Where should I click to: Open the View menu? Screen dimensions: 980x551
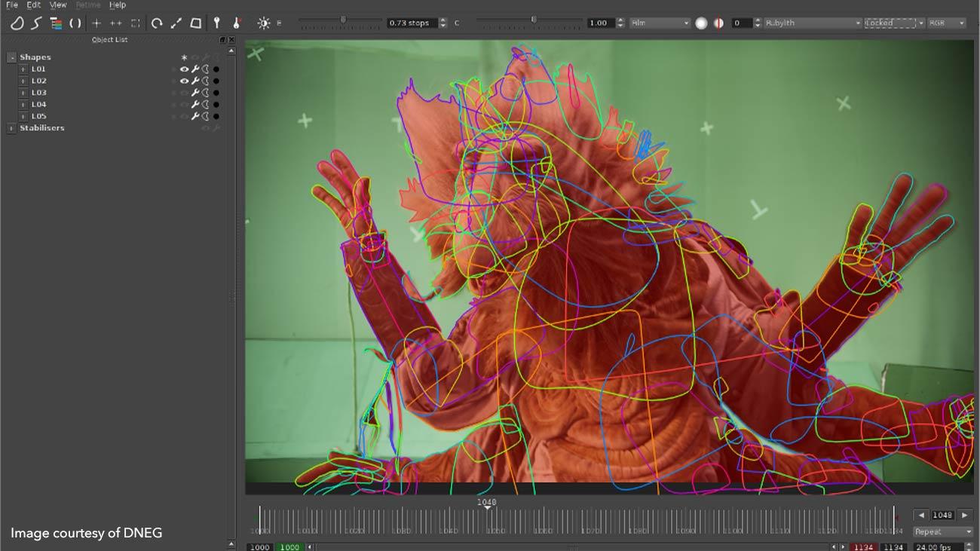pyautogui.click(x=58, y=5)
